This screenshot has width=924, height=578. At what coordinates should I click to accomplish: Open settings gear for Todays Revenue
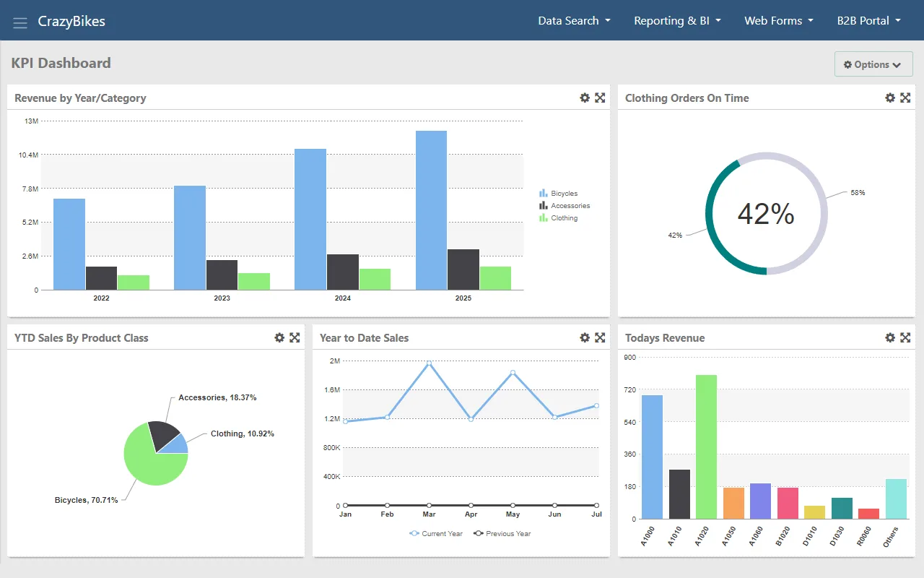(890, 337)
